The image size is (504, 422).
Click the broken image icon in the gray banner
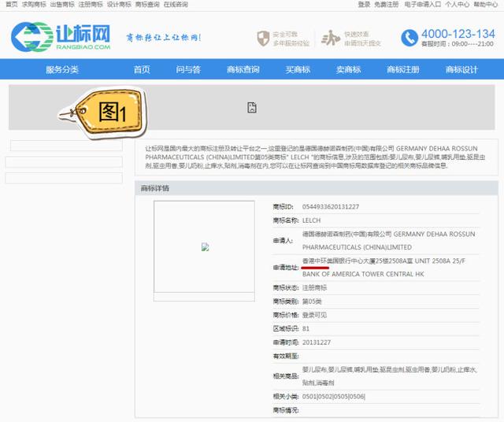(252, 107)
